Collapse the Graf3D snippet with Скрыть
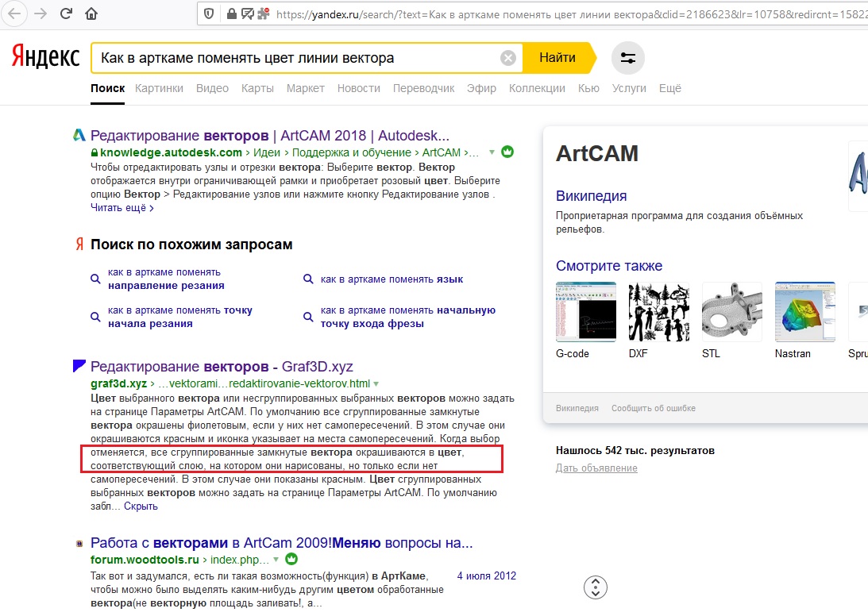Screen dimensions: 868x616 coord(141,506)
